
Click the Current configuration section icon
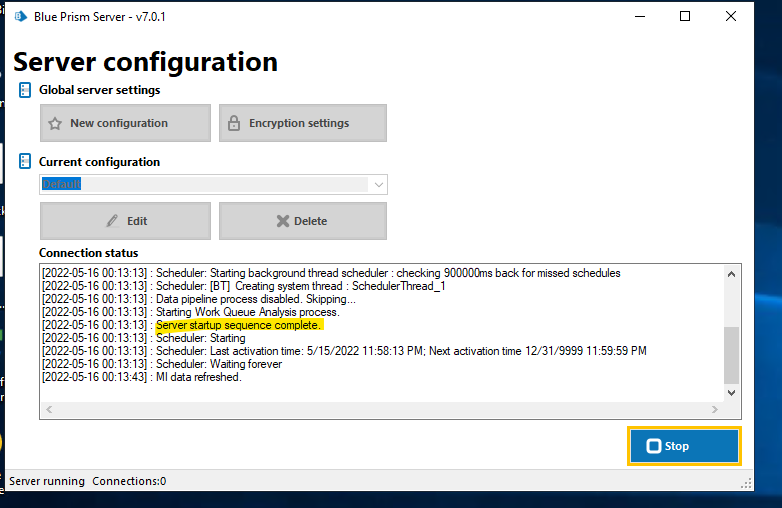click(x=24, y=162)
